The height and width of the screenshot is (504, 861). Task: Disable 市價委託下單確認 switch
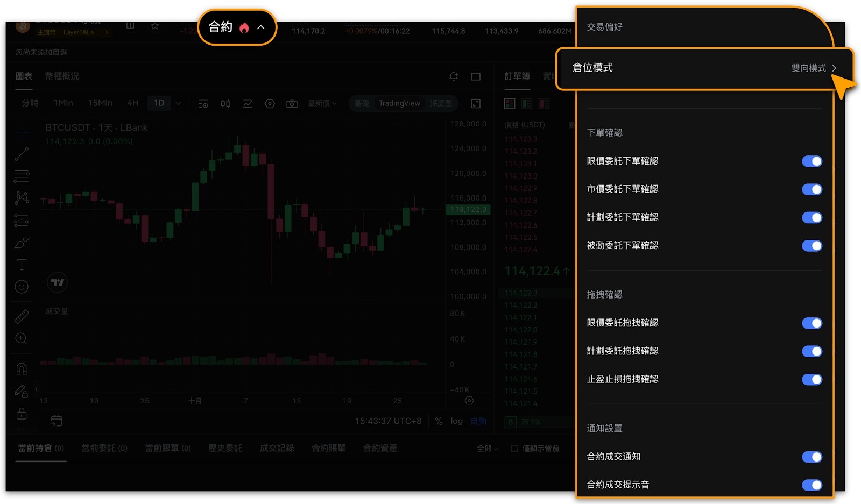point(811,189)
